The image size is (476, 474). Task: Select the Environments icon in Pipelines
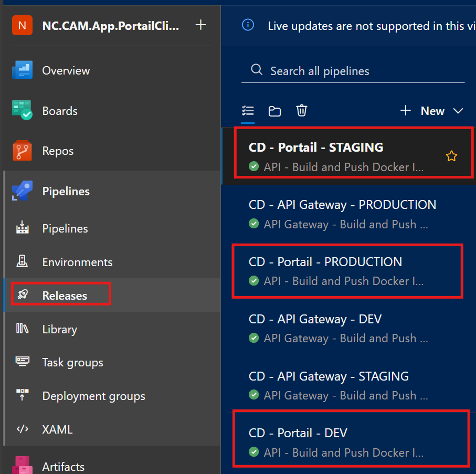[x=23, y=262]
